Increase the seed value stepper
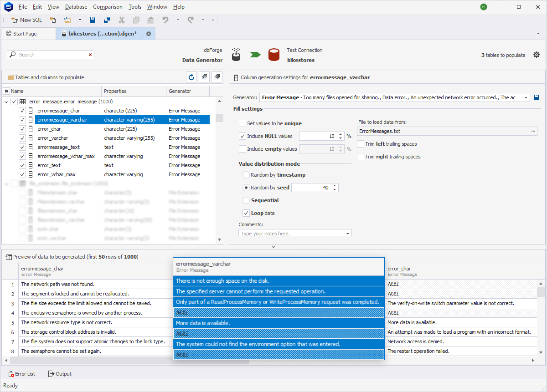Screen dimensions: 547x392 [335, 186]
